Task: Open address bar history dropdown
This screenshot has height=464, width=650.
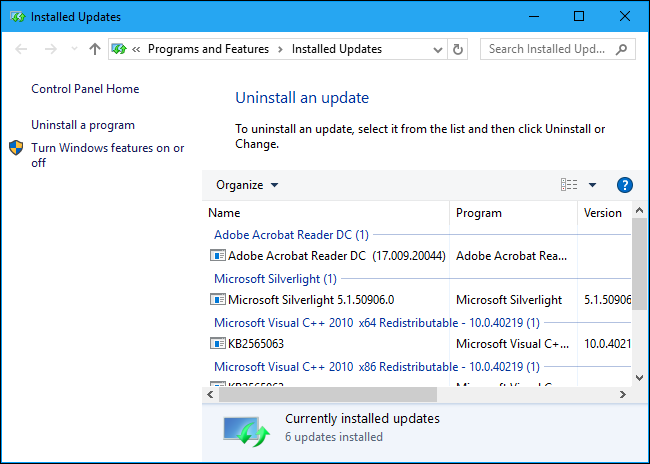Action: coord(437,49)
